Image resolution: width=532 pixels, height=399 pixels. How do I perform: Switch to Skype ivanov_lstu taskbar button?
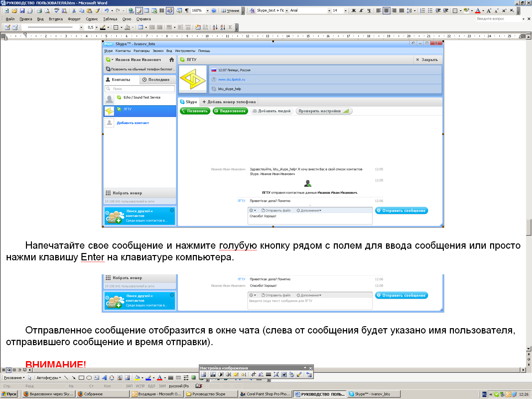373,394
